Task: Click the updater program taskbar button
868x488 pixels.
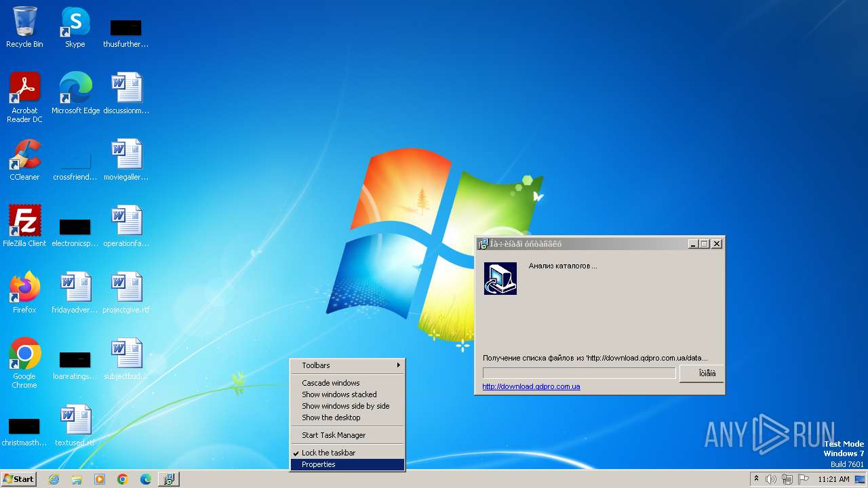Action: point(169,479)
